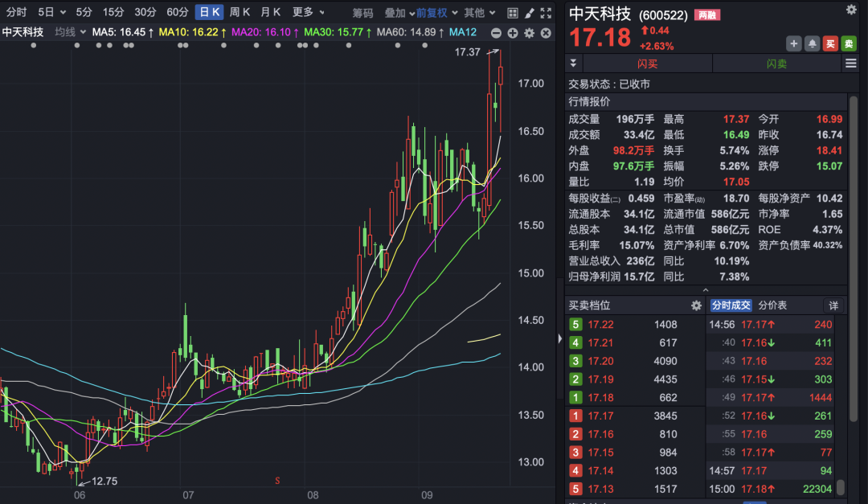Viewport: 868px width, 504px height.
Task: Collapse the right quote panel arrow
Action: point(560,338)
